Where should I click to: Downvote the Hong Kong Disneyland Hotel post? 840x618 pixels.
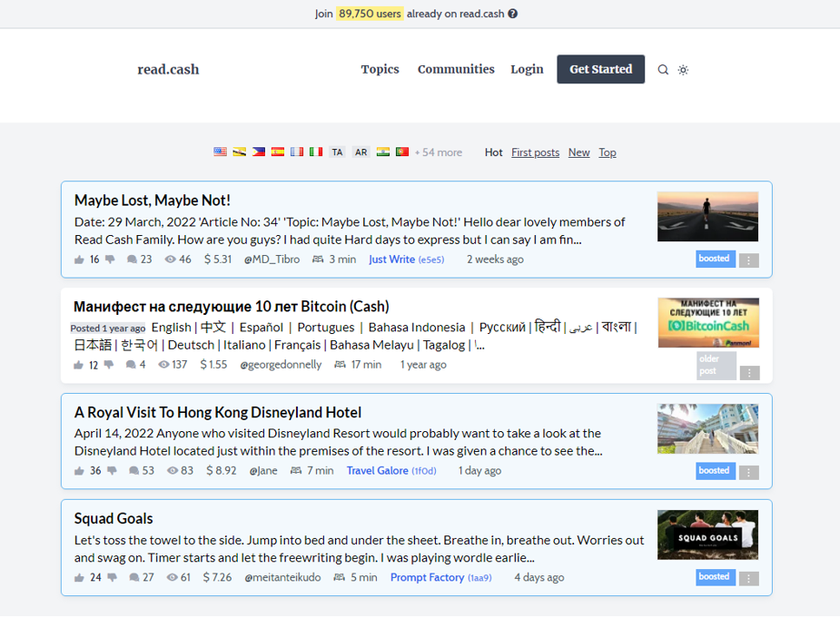[112, 471]
